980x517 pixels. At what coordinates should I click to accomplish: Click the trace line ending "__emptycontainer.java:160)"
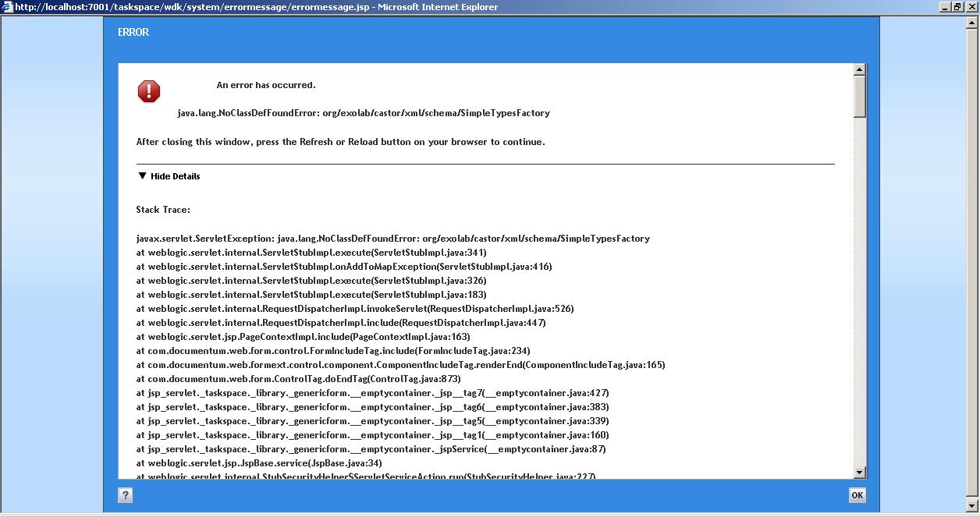point(373,435)
